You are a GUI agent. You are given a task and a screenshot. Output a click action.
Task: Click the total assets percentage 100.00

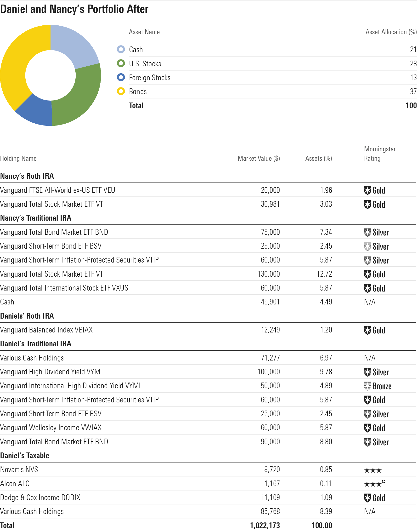pyautogui.click(x=322, y=526)
